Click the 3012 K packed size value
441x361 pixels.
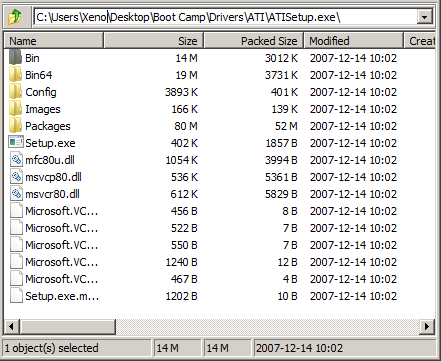coord(281,58)
